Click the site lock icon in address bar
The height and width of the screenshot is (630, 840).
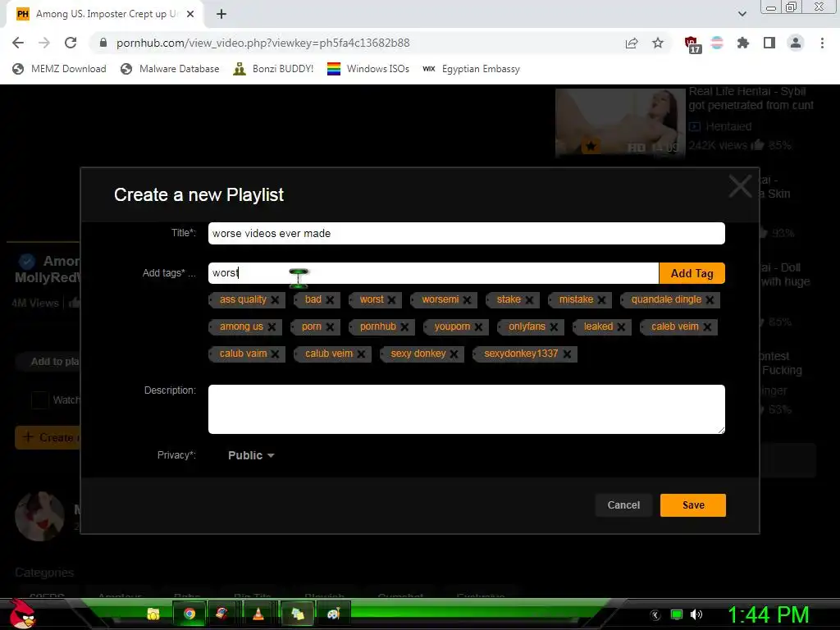[x=103, y=43]
